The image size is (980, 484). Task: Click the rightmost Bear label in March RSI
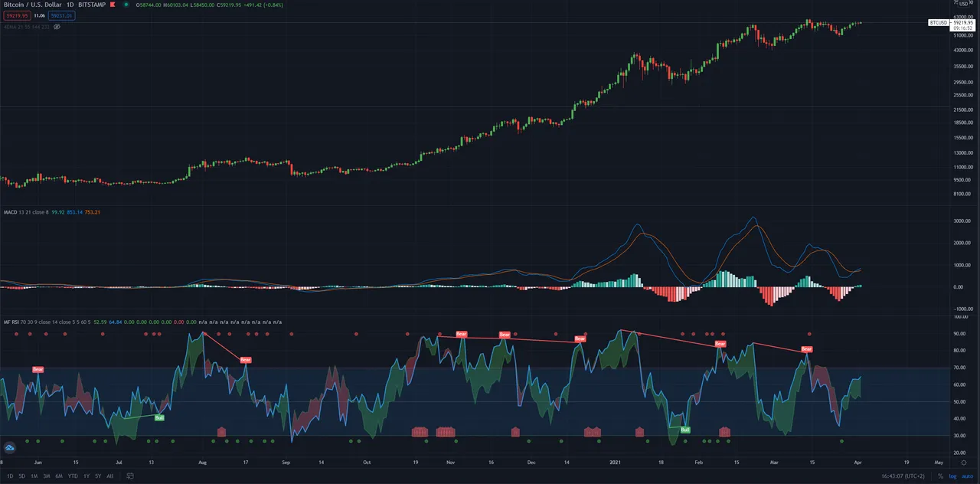coord(806,349)
